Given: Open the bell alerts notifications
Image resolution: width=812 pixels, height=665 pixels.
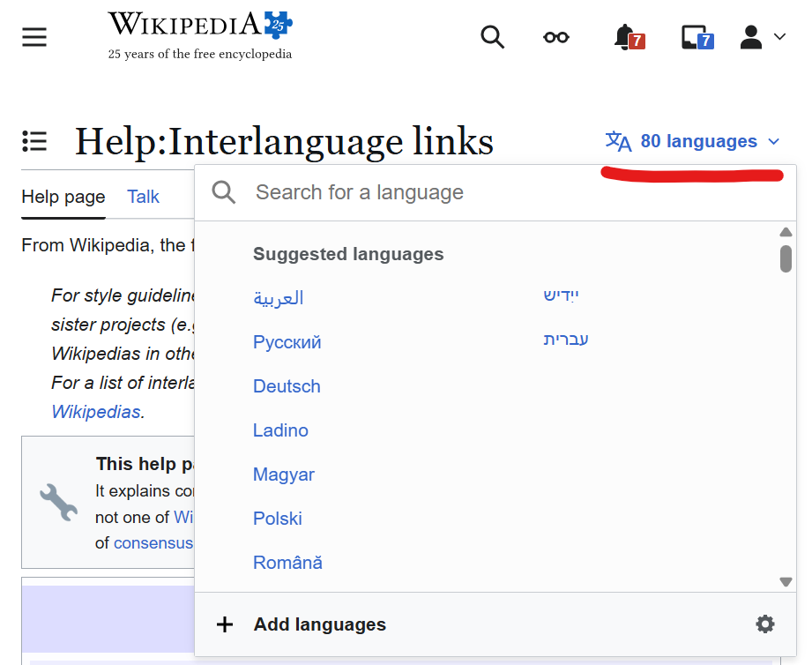Looking at the screenshot, I should point(629,37).
